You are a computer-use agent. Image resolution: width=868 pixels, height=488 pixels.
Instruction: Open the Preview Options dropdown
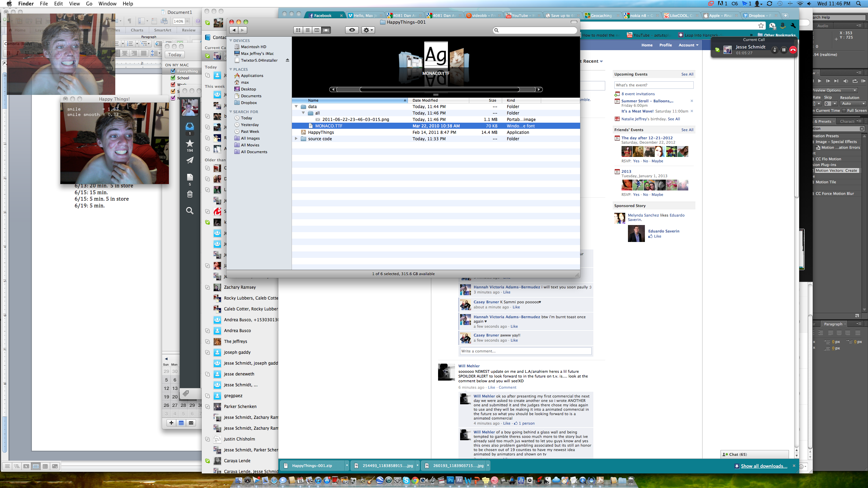[x=835, y=90]
